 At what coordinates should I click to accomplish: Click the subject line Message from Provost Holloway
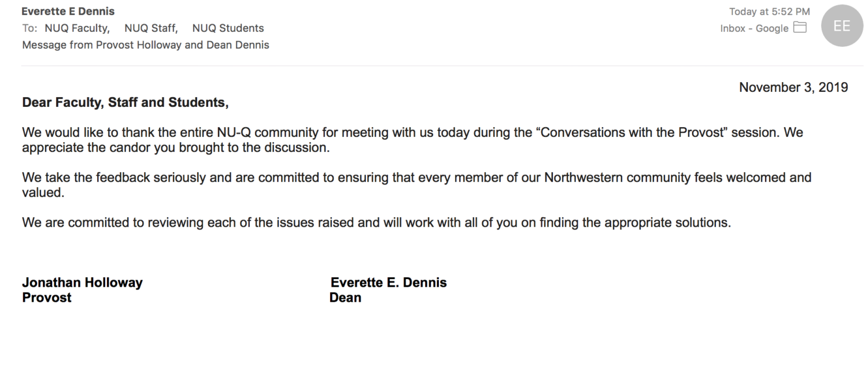(146, 45)
